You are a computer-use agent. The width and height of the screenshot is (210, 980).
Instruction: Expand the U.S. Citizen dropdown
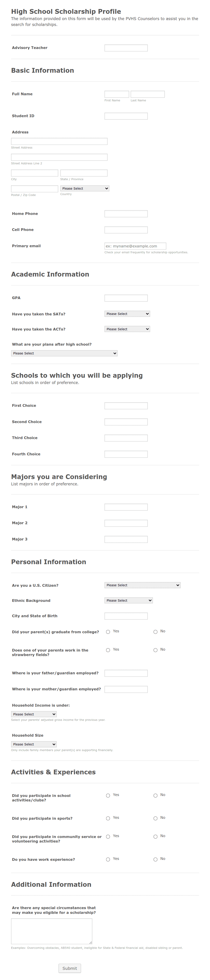click(142, 585)
